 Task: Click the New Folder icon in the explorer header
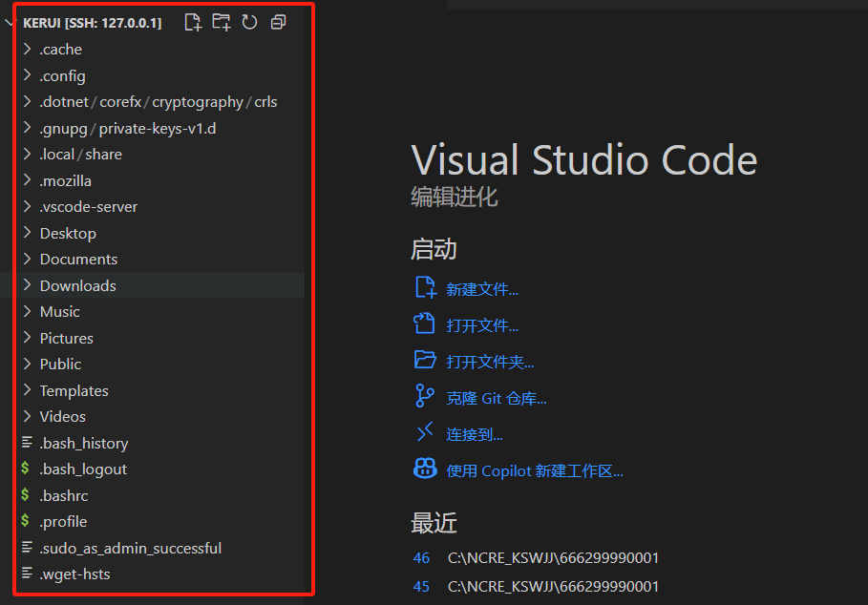222,22
